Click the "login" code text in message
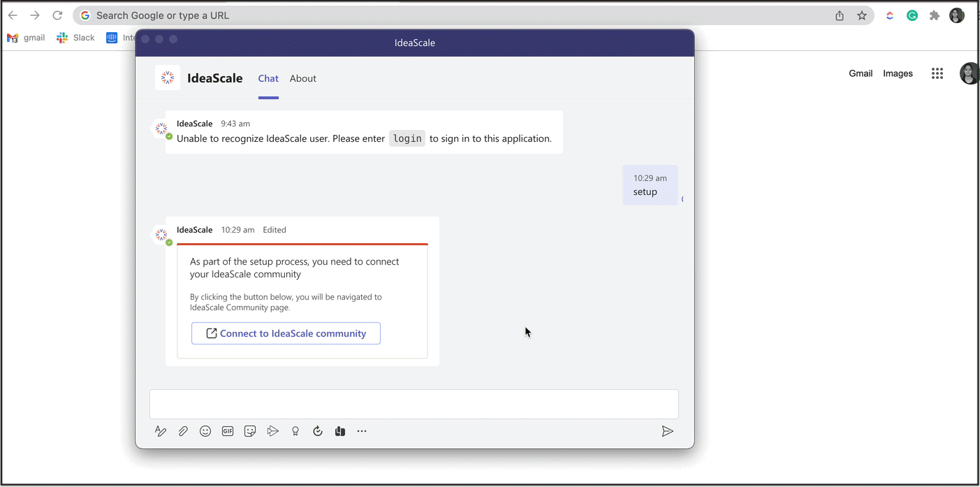This screenshot has height=487, width=980. 407,138
